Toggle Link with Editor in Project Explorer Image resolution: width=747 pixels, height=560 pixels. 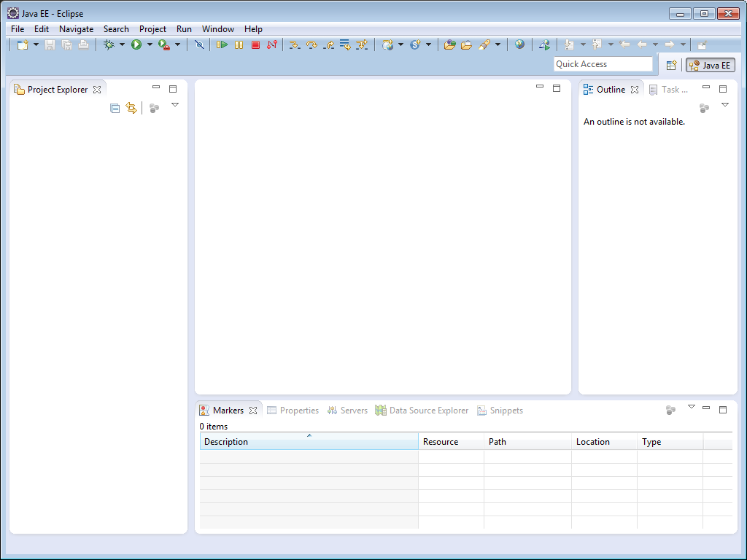point(131,108)
